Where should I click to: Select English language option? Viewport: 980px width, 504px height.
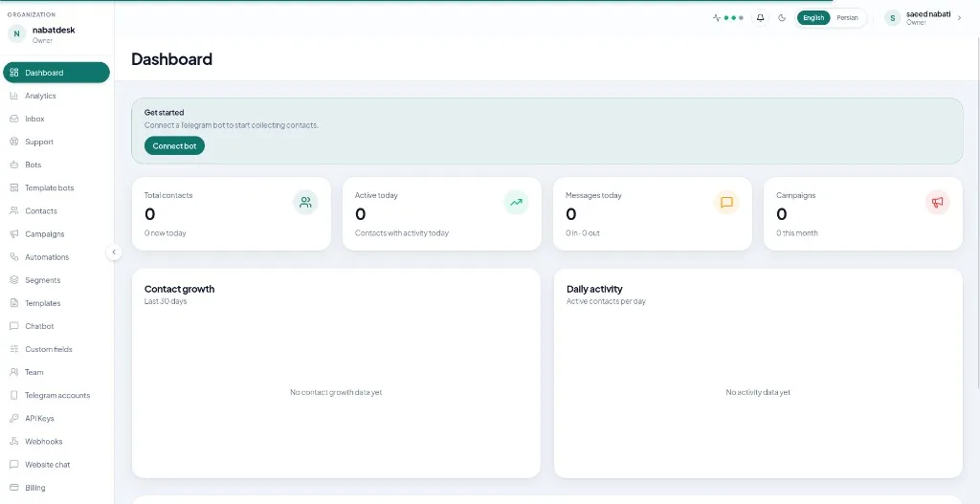(813, 18)
